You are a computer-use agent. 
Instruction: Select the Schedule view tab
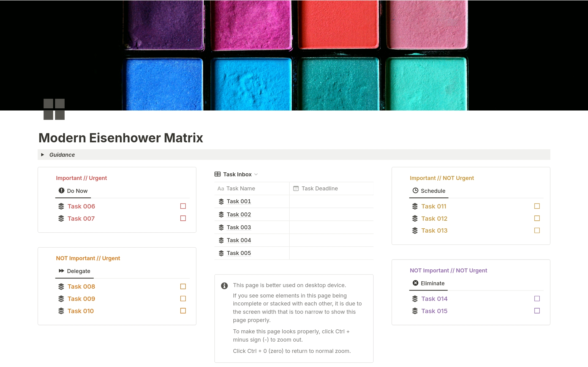(433, 191)
